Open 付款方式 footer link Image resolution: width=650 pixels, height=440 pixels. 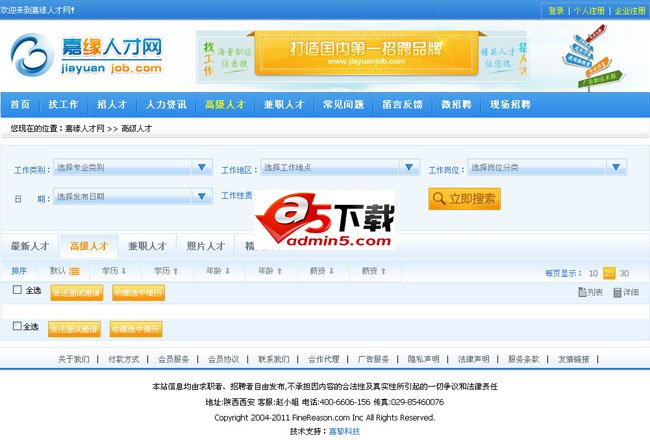click(124, 359)
